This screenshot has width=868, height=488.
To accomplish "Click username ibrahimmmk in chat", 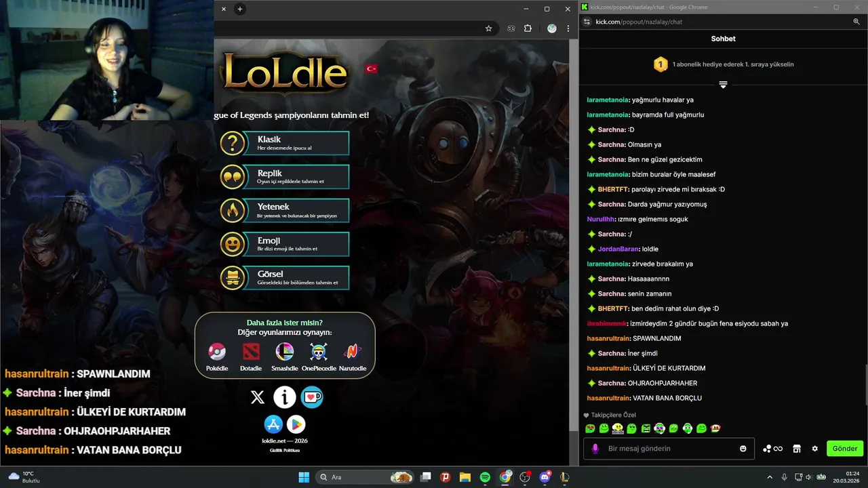I will pyautogui.click(x=607, y=324).
